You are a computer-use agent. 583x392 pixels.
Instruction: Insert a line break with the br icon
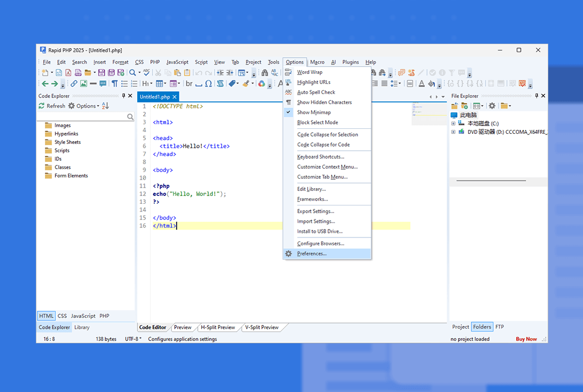click(x=189, y=83)
